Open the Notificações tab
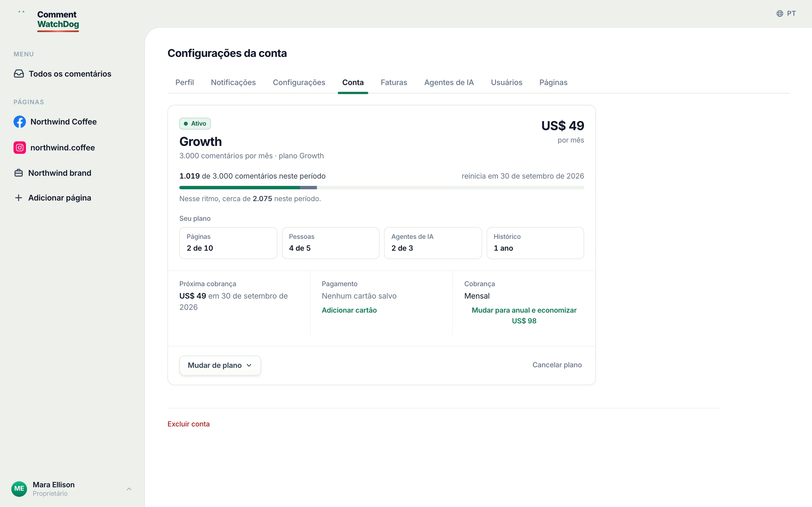This screenshot has height=507, width=812. click(x=233, y=83)
